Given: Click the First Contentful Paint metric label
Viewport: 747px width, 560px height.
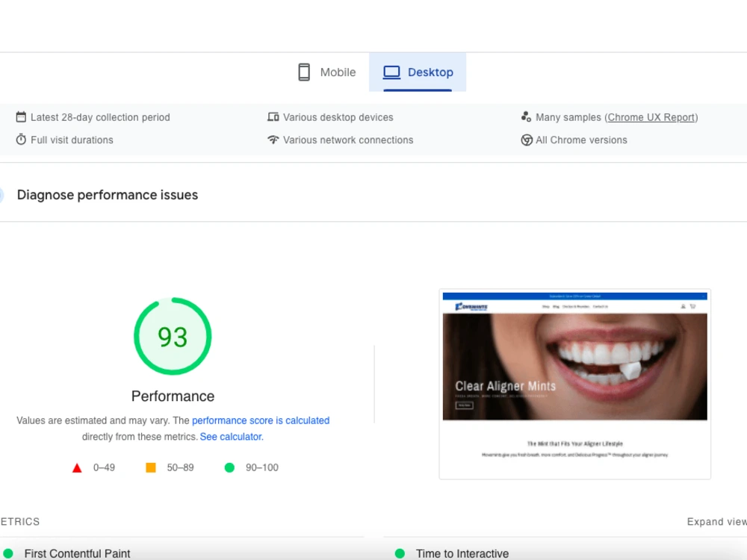Looking at the screenshot, I should point(77,554).
